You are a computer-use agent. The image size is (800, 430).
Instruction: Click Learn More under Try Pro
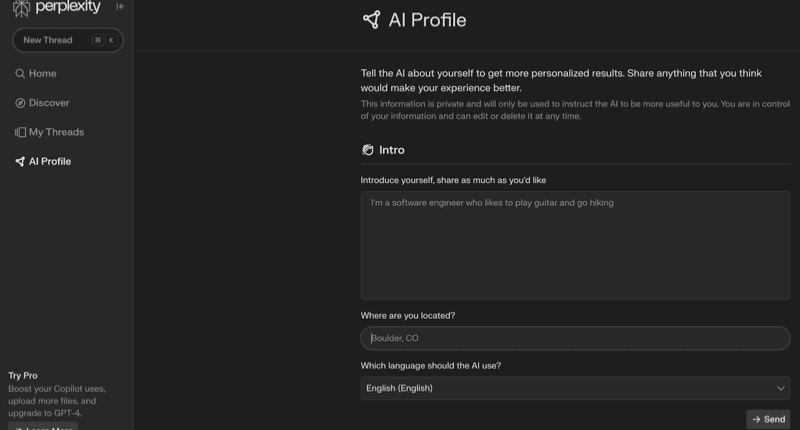coord(43,427)
